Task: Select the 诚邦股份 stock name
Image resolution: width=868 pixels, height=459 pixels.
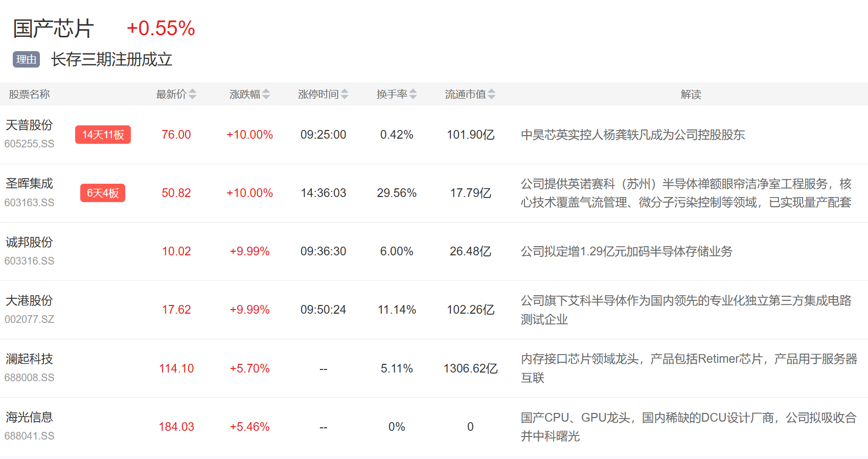Action: (29, 242)
